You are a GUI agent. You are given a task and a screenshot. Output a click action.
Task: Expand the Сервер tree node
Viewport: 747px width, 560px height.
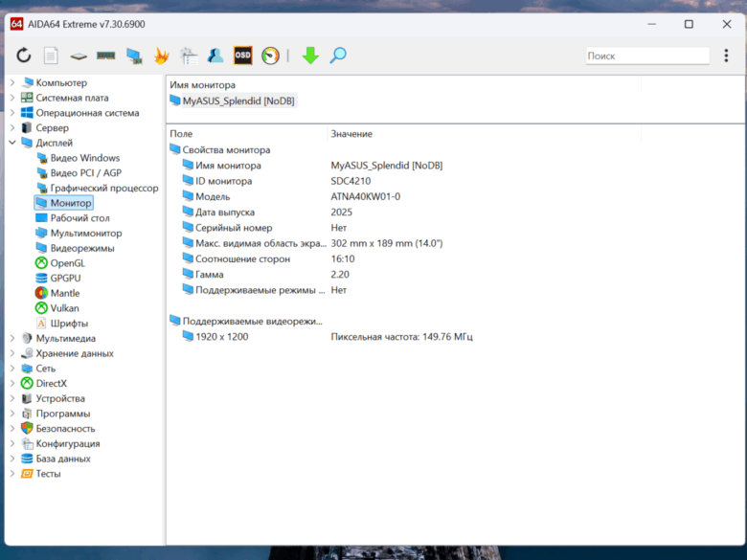pyautogui.click(x=12, y=127)
